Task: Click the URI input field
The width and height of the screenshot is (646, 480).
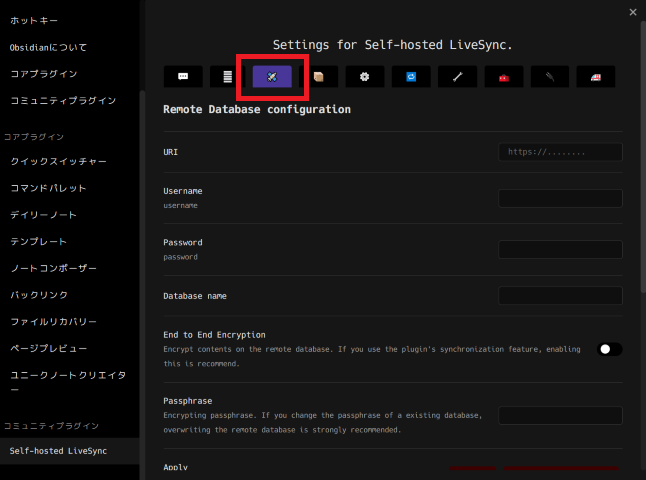Action: (x=560, y=152)
